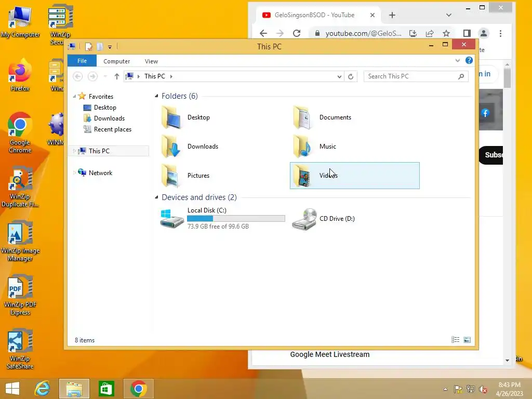Open the Downloads folder in Folders section

point(190,147)
